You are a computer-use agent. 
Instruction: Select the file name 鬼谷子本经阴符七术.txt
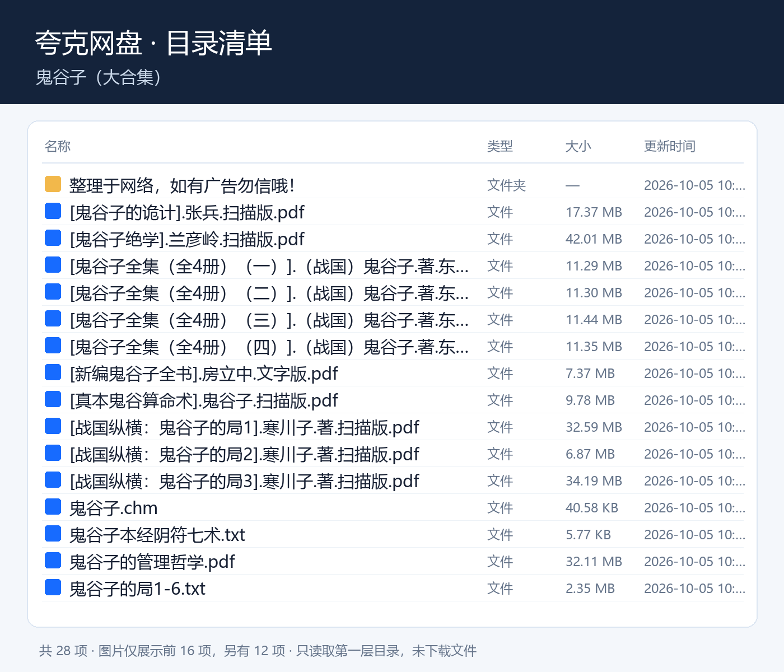coord(157,535)
